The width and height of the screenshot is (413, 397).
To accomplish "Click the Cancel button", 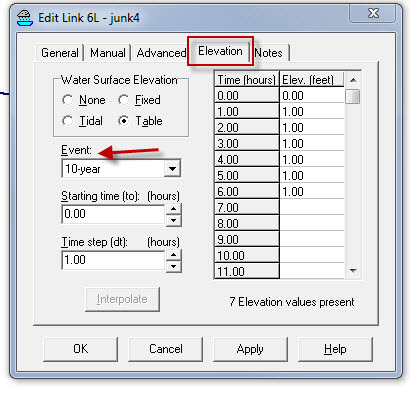I will tap(166, 349).
